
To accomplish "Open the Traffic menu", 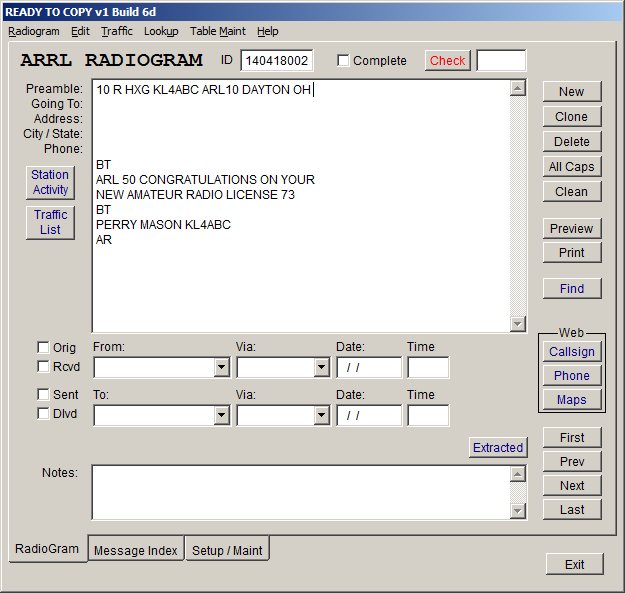I will coord(117,31).
